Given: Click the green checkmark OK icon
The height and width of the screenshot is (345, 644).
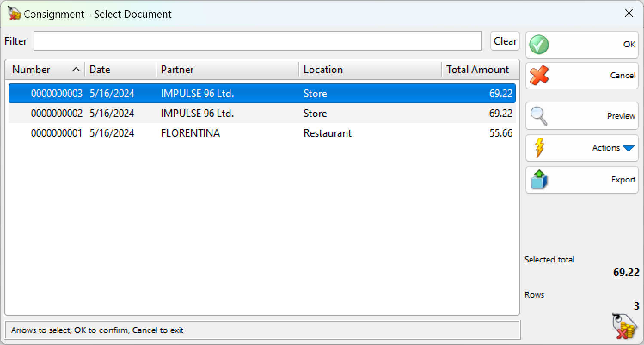Looking at the screenshot, I should click(539, 45).
